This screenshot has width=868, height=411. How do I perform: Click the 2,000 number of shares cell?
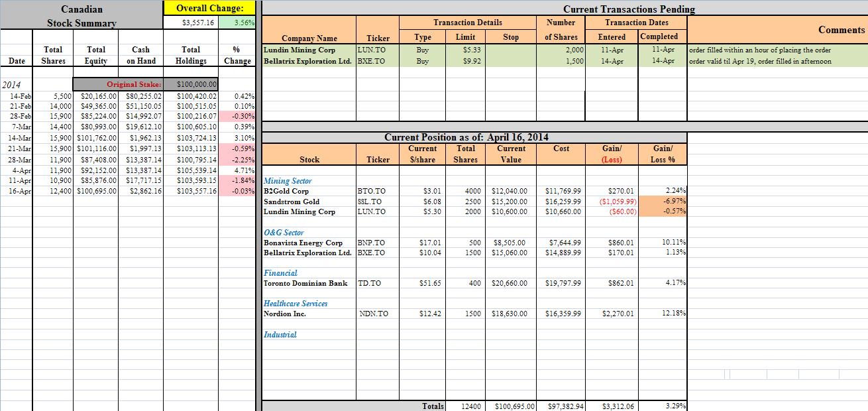pos(562,50)
